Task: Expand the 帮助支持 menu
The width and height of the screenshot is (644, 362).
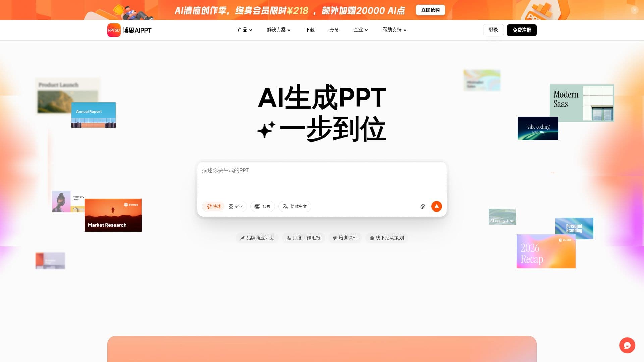Action: tap(395, 30)
